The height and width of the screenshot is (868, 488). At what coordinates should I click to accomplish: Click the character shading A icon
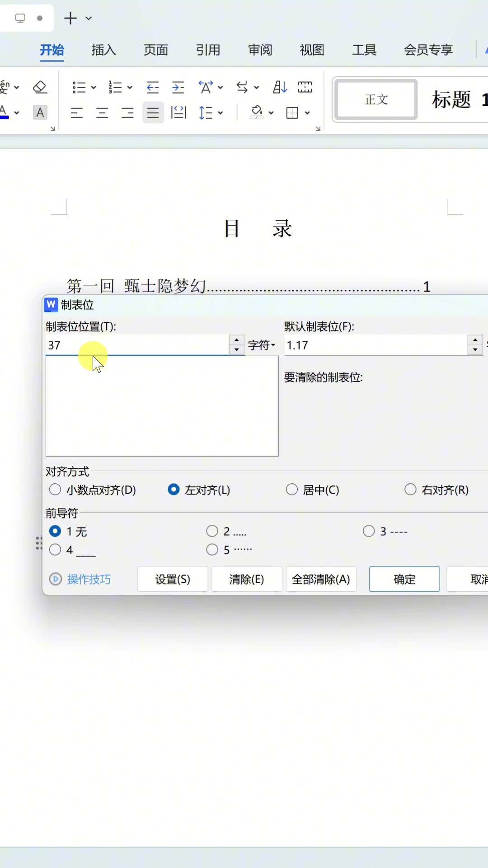coord(40,113)
